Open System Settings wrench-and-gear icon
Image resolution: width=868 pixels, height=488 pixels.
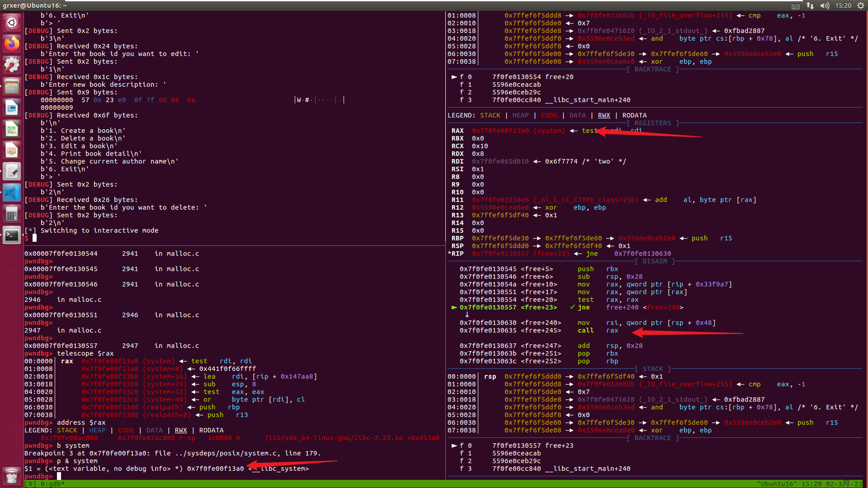(12, 65)
